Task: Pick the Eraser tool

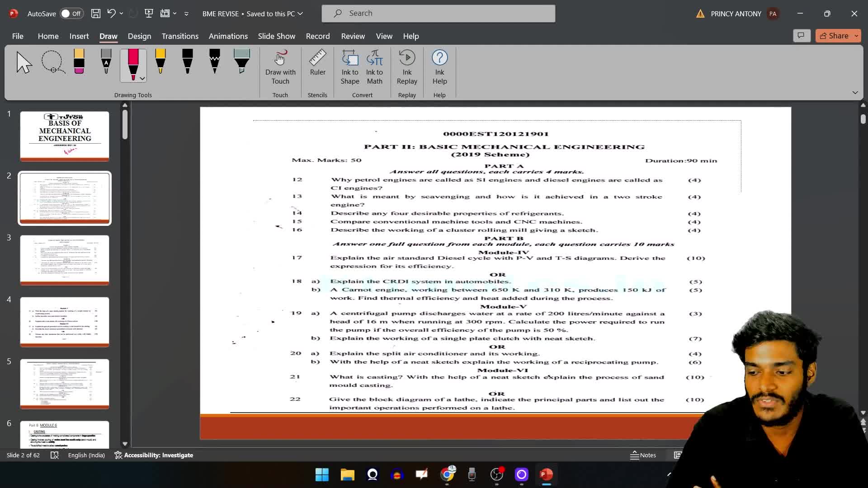Action: click(79, 62)
